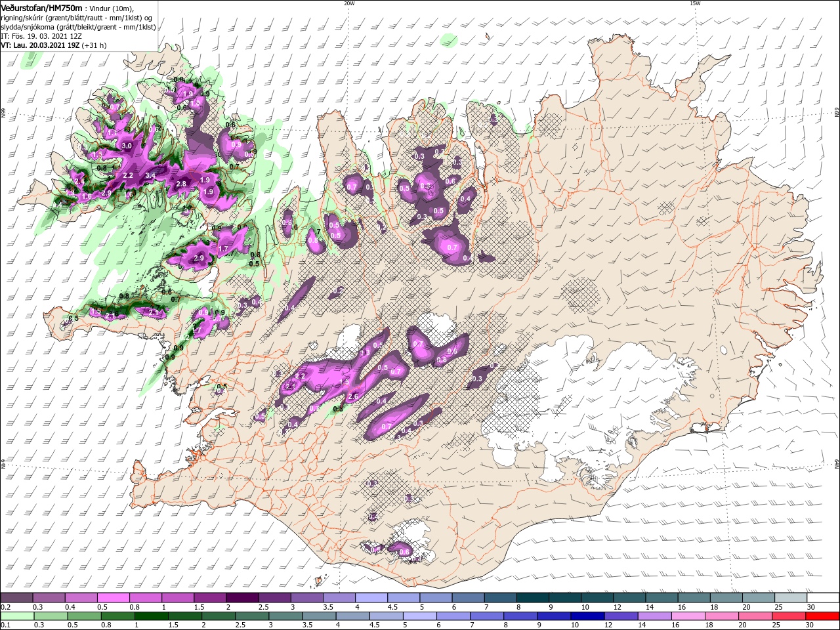Click the 15W longitude label
The width and height of the screenshot is (840, 630).
coord(695,3)
